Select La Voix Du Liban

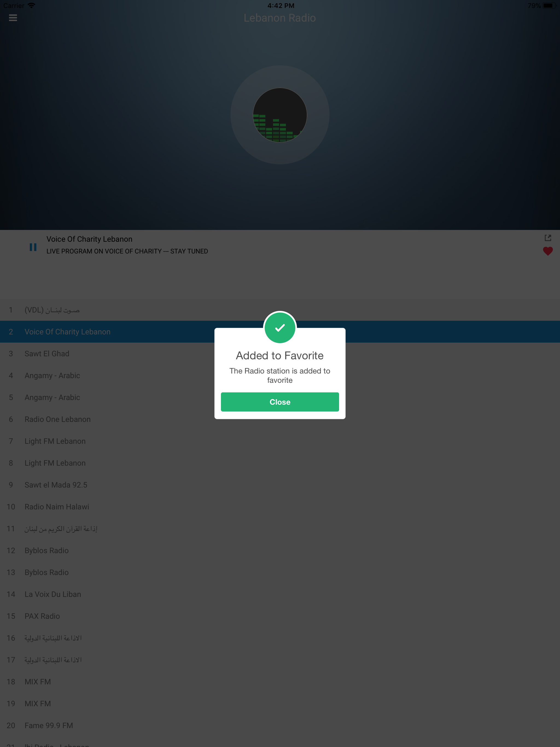click(x=280, y=594)
